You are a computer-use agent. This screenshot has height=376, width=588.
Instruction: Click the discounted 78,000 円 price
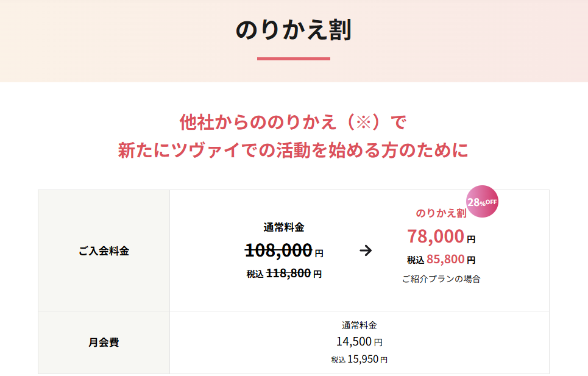point(441,236)
